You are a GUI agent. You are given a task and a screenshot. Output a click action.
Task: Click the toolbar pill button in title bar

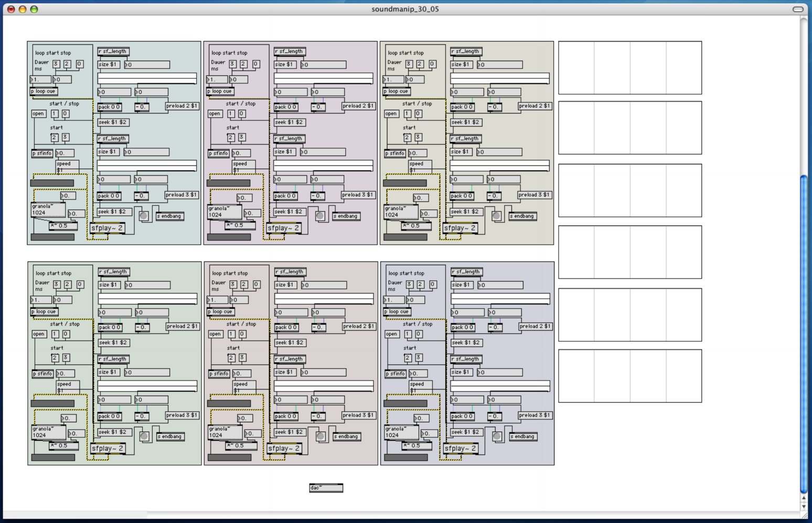(x=798, y=9)
